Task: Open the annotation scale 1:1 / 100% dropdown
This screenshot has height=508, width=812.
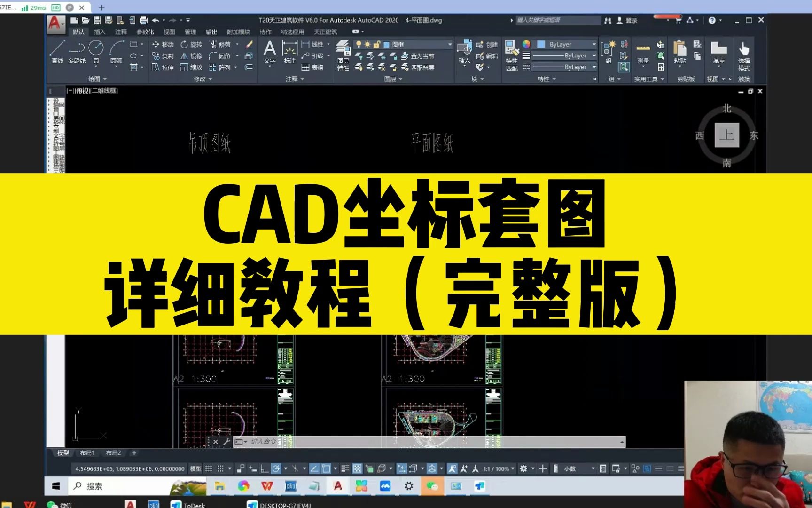Action: pos(499,468)
